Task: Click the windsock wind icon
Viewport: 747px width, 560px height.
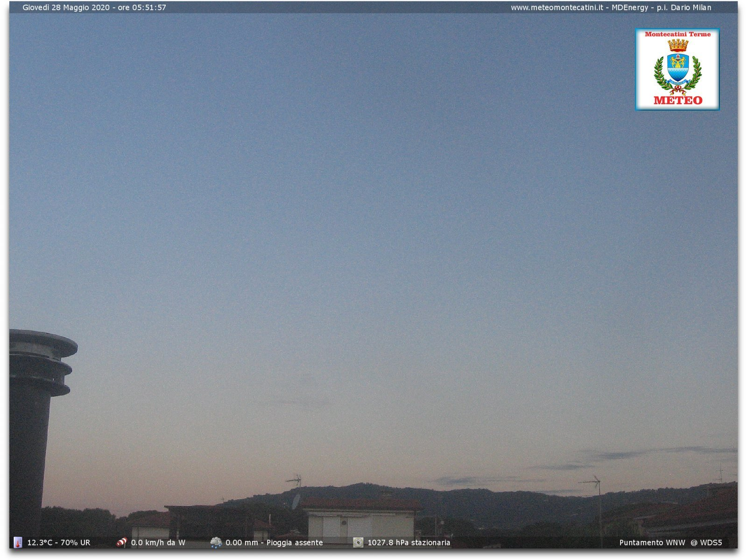Action: tap(121, 542)
